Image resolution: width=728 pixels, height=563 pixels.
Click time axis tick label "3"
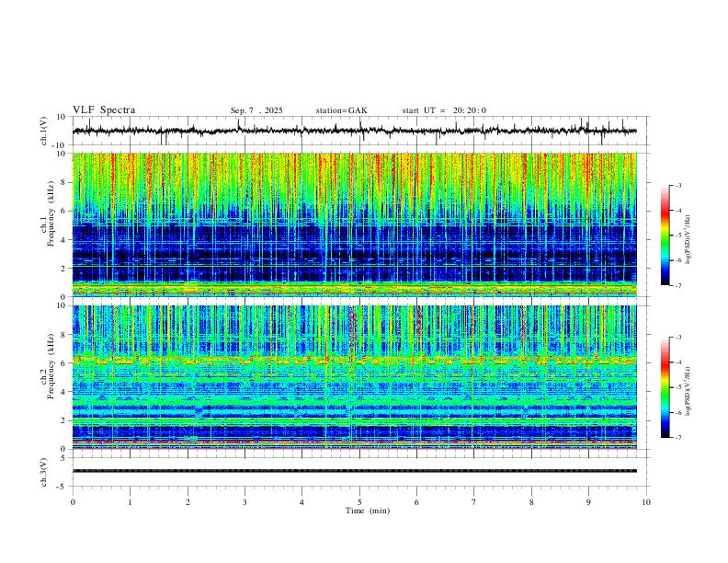click(x=245, y=502)
